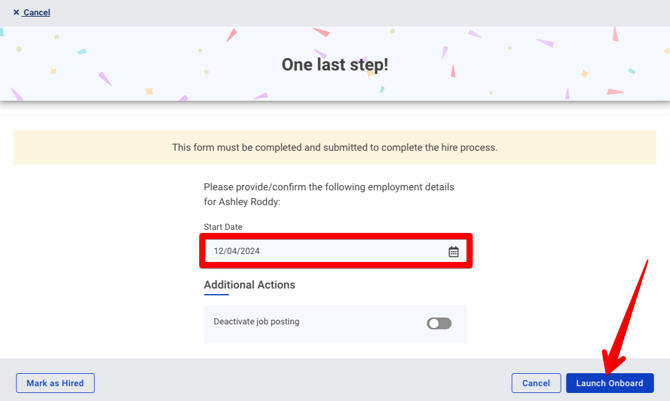Image resolution: width=670 pixels, height=401 pixels.
Task: Click the X icon beside top Cancel
Action: click(x=16, y=13)
